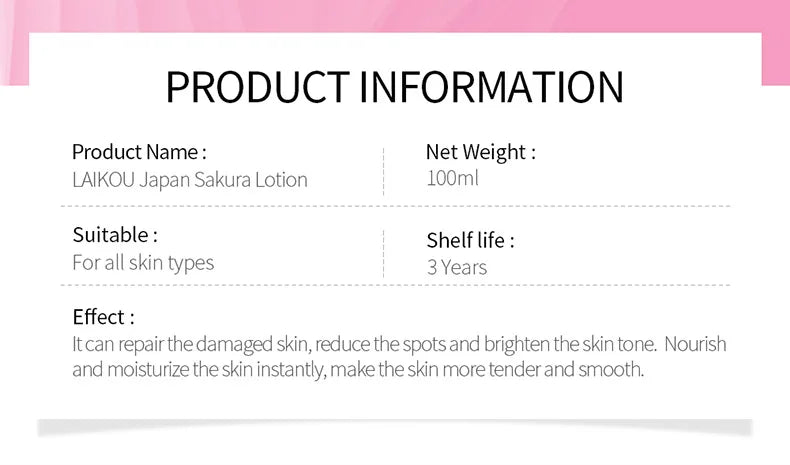Viewport: 790px width, 465px height.
Task: Click the word LAIKOU in the product name
Action: click(x=102, y=181)
